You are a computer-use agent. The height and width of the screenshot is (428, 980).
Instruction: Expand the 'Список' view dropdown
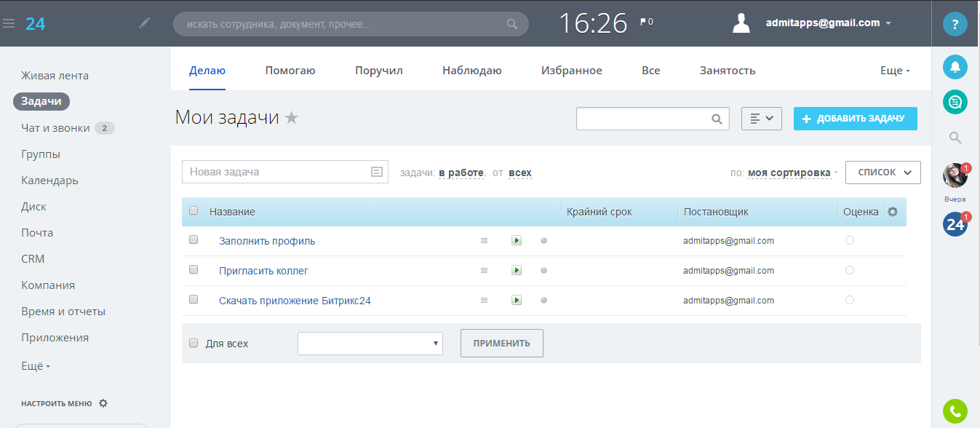[883, 173]
